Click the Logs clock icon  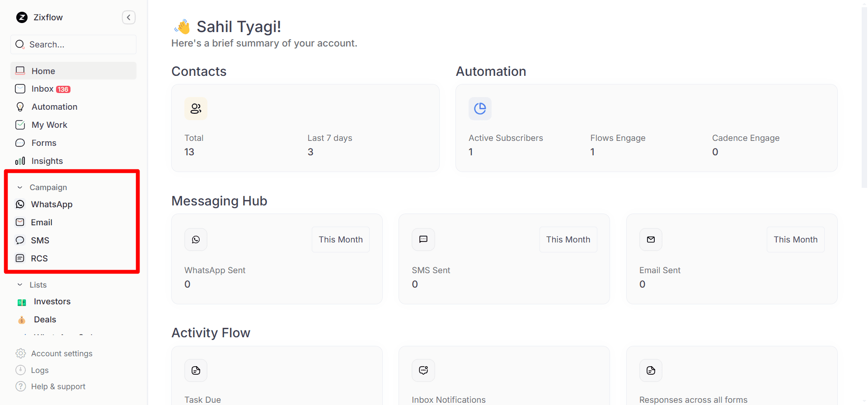[21, 370]
